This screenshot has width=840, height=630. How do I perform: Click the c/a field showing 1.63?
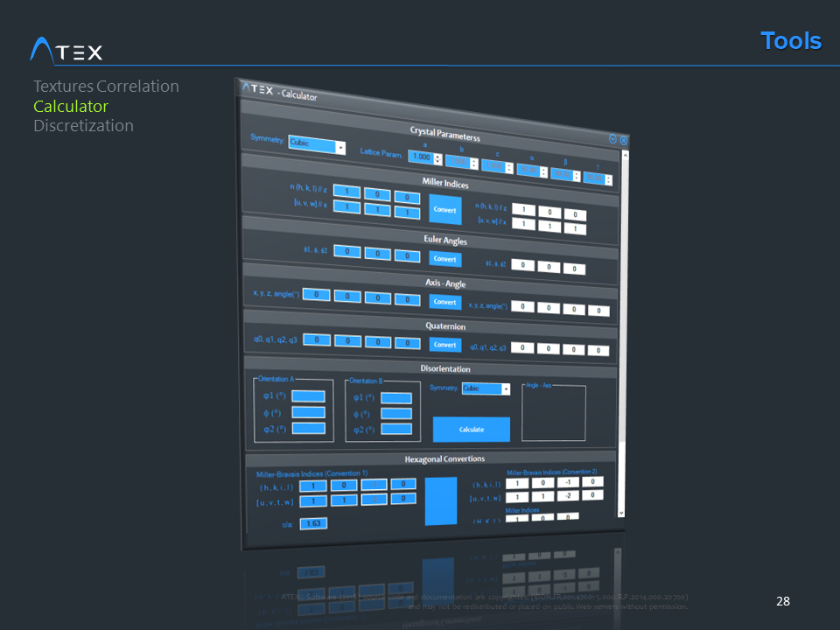point(313,523)
